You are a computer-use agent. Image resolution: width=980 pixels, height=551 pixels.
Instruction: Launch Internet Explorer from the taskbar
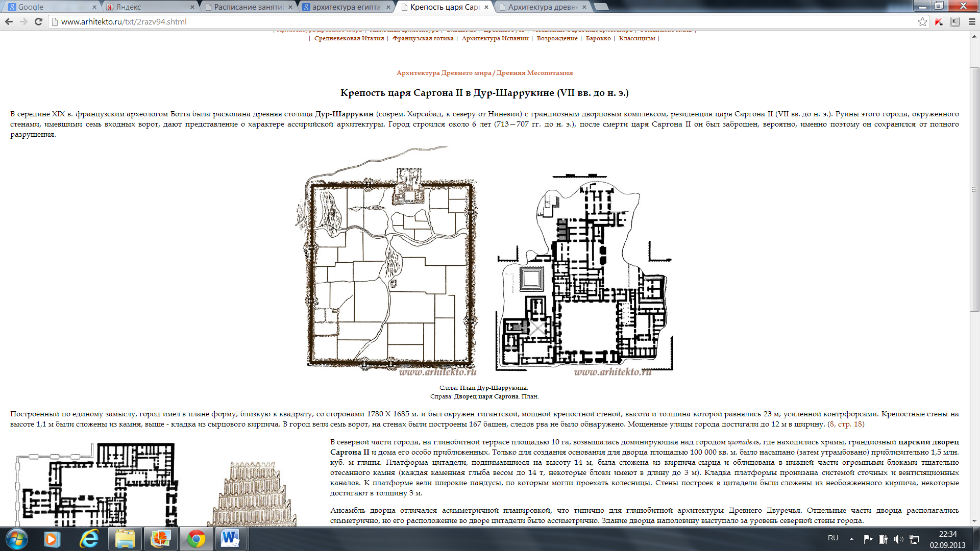coord(89,539)
